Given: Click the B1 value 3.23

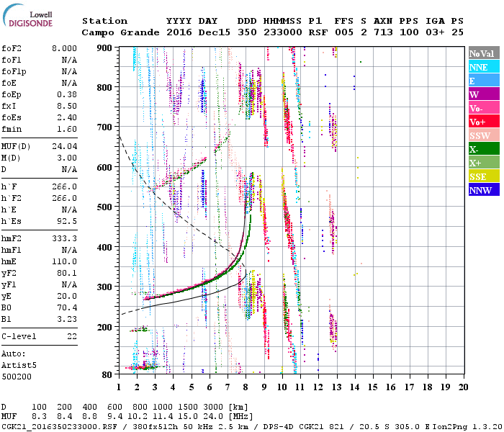Looking at the screenshot, I should pyautogui.click(x=67, y=320).
